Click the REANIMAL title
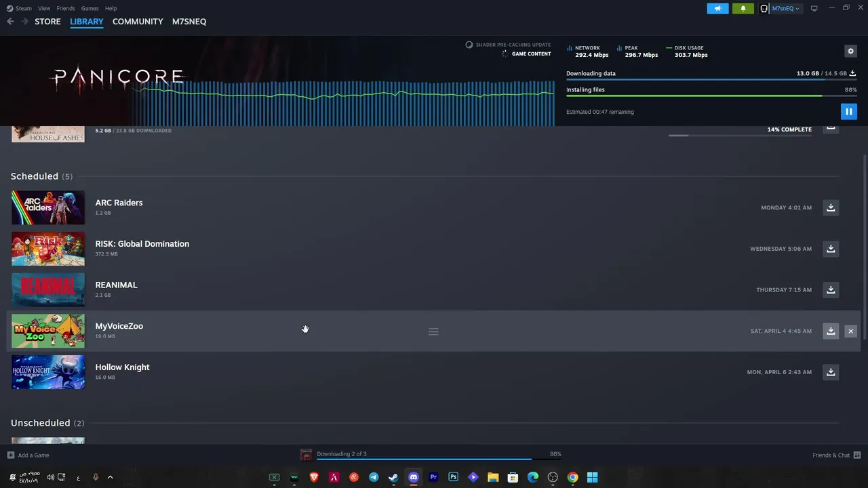This screenshot has height=488, width=868. [x=116, y=285]
